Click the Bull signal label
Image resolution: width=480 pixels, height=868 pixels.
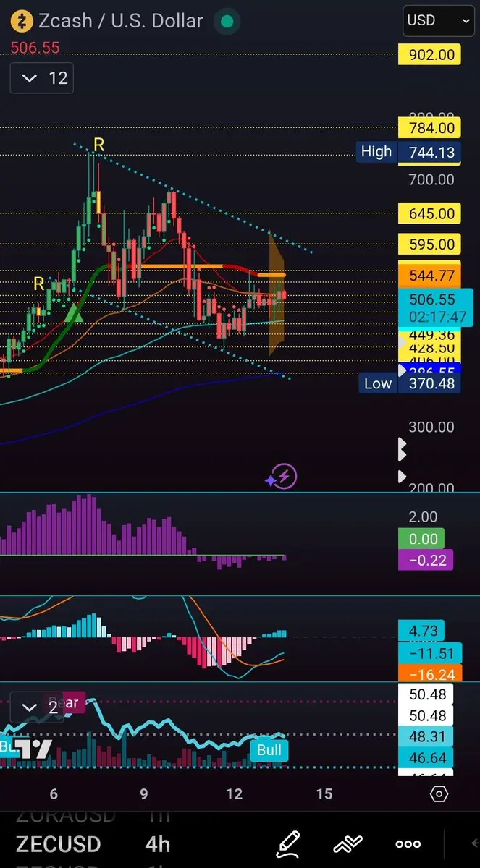point(269,750)
